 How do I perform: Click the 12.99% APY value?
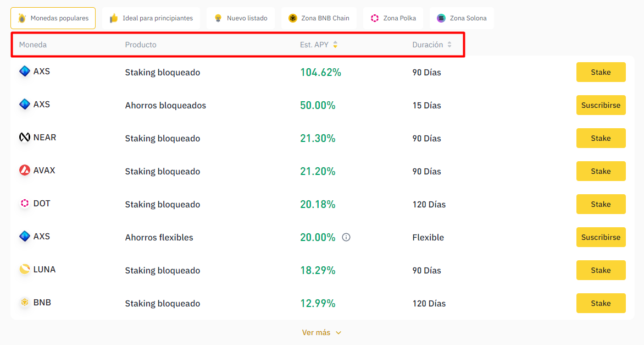318,304
